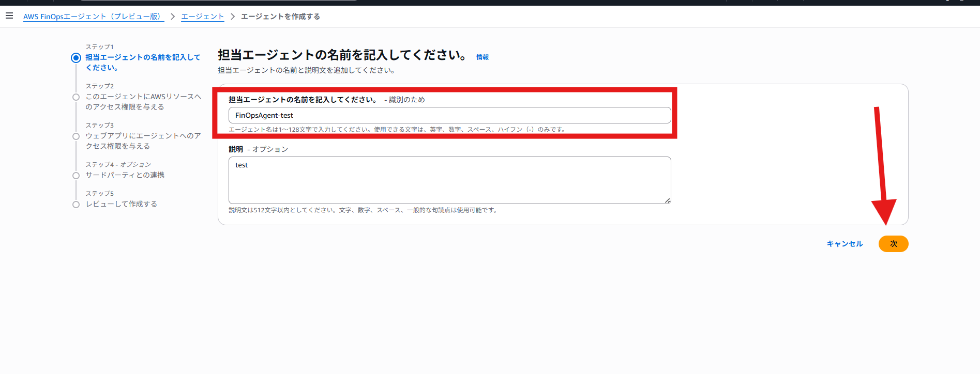Open the 情報 info link beside heading

coord(483,57)
